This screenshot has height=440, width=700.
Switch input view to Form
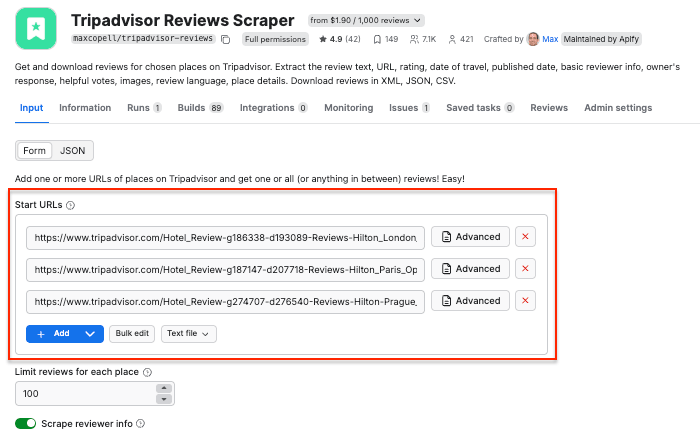[34, 151]
